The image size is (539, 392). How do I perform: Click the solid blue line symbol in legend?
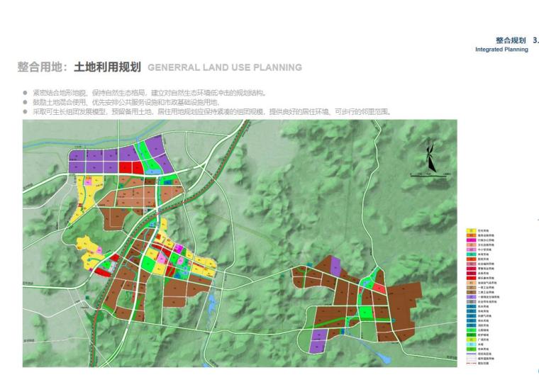pos(469,354)
